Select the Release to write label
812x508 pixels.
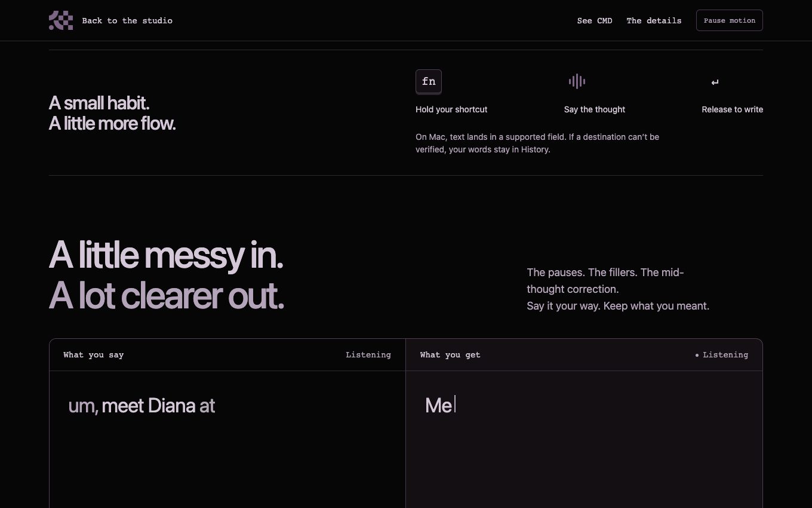click(x=733, y=109)
